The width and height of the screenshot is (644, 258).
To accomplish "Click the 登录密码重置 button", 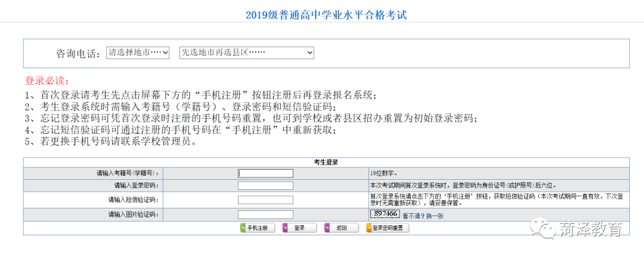I will (x=388, y=228).
